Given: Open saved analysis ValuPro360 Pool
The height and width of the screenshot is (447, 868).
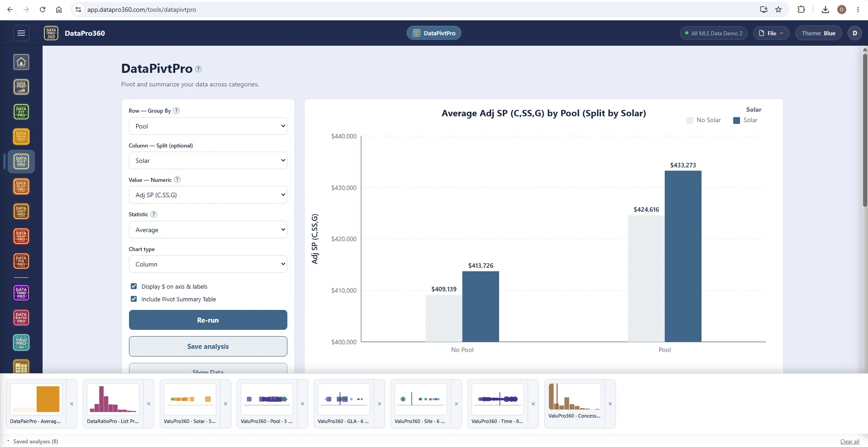Looking at the screenshot, I should (267, 404).
